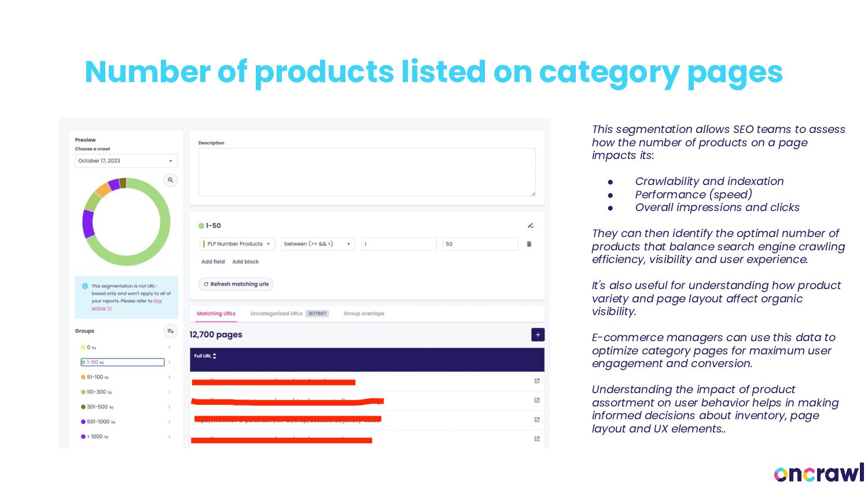Click the upper bound input containing 50

(480, 244)
